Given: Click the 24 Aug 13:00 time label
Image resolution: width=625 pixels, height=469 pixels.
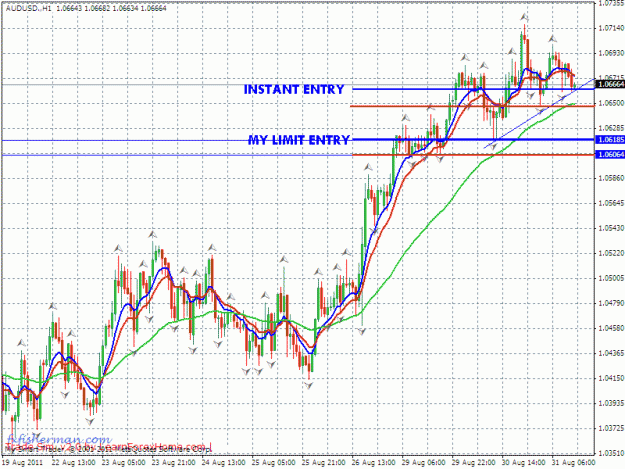Looking at the screenshot, I should pos(224,463).
